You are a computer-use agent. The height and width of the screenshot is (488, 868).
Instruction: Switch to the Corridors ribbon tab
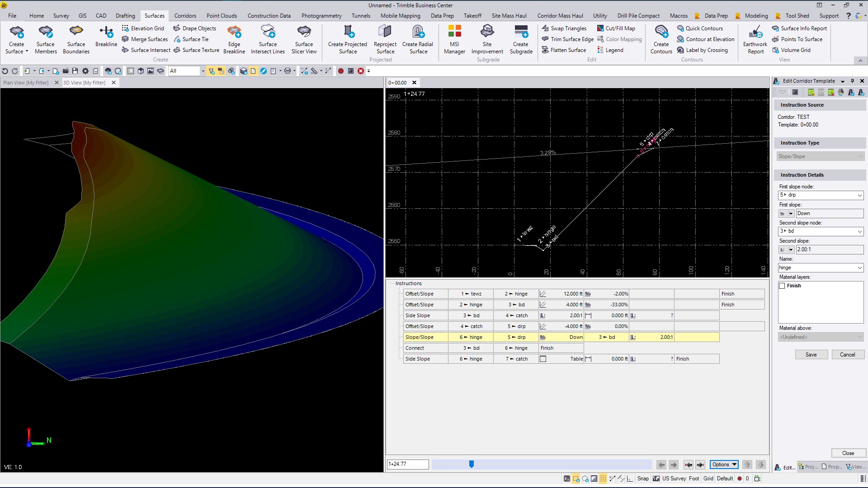185,16
